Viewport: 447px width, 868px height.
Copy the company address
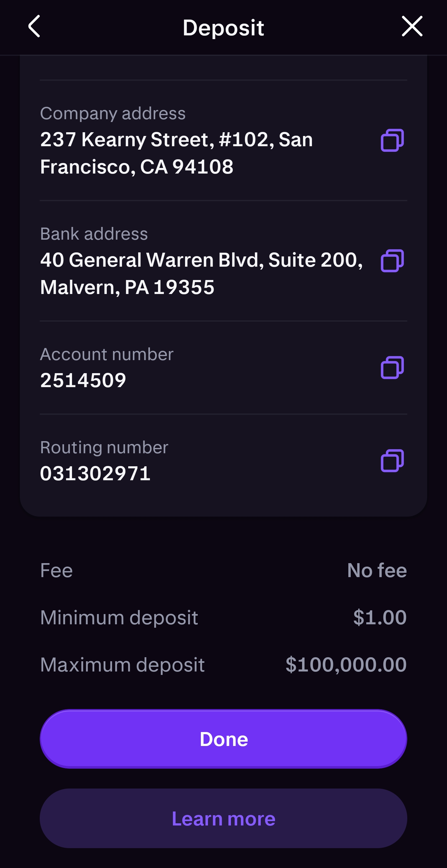click(x=392, y=140)
